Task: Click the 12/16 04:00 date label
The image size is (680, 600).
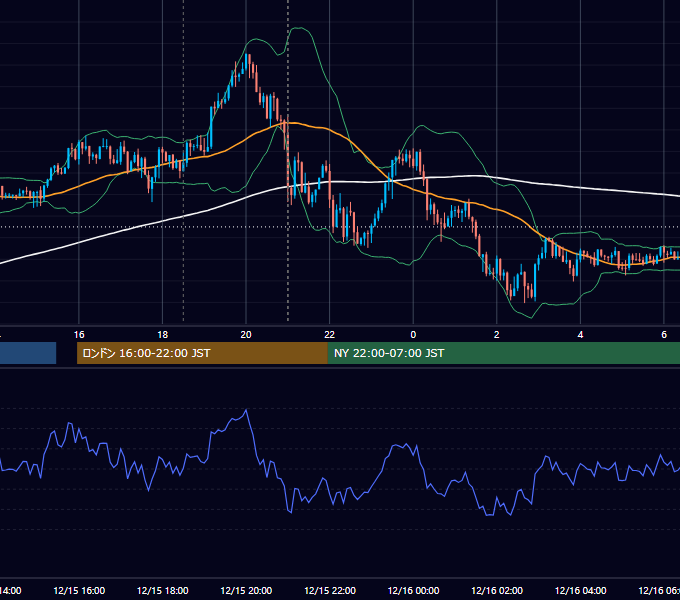Action: coord(581,590)
